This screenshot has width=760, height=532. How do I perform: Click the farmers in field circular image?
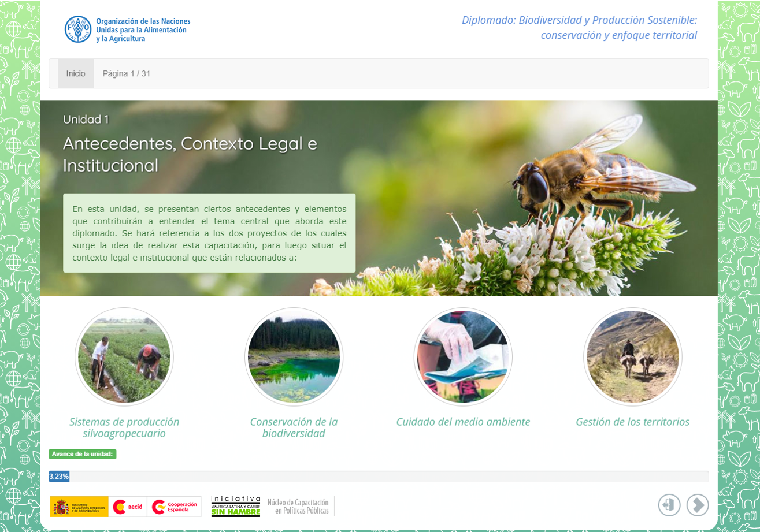(x=124, y=356)
